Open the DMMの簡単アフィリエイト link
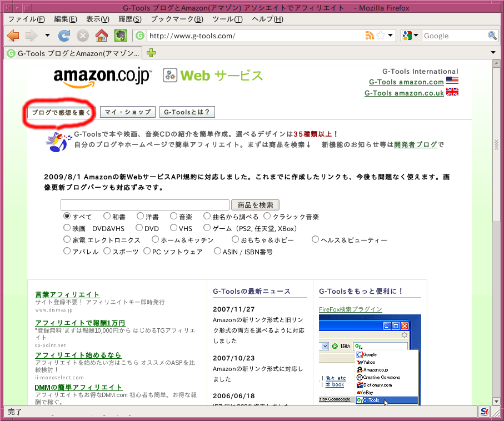 (x=78, y=387)
